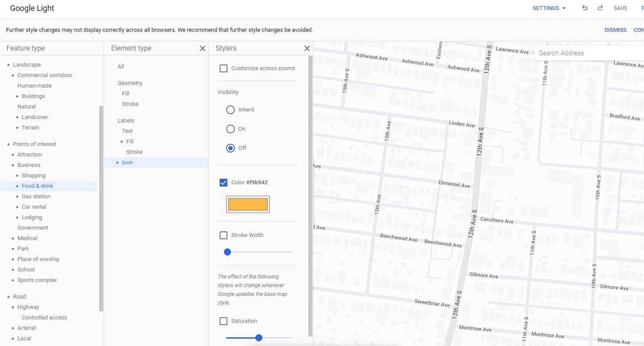This screenshot has width=644, height=346.
Task: Select Icon under Labels element type
Action: coord(127,163)
